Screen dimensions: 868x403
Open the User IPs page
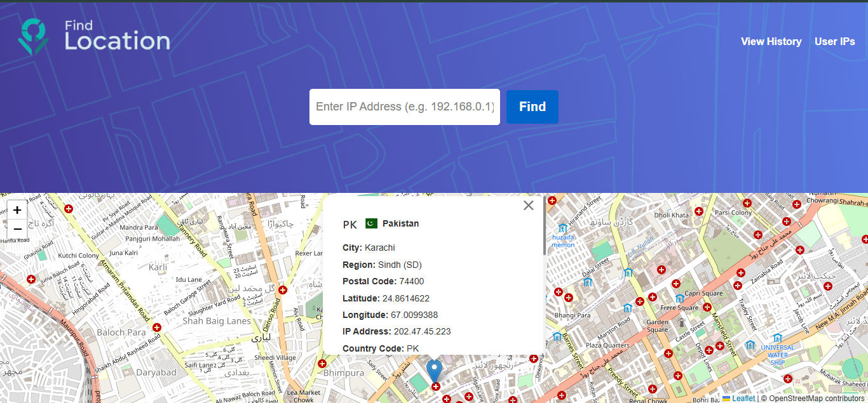[x=834, y=41]
